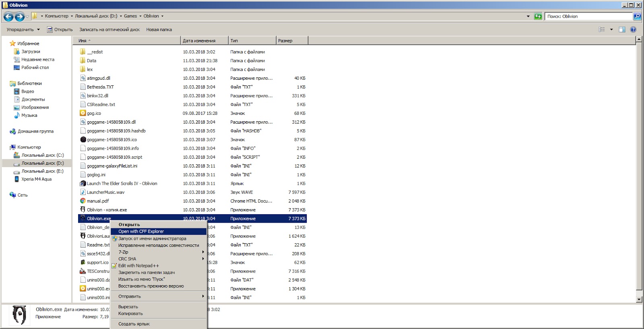Expand the view options dropdown arrow

611,29
